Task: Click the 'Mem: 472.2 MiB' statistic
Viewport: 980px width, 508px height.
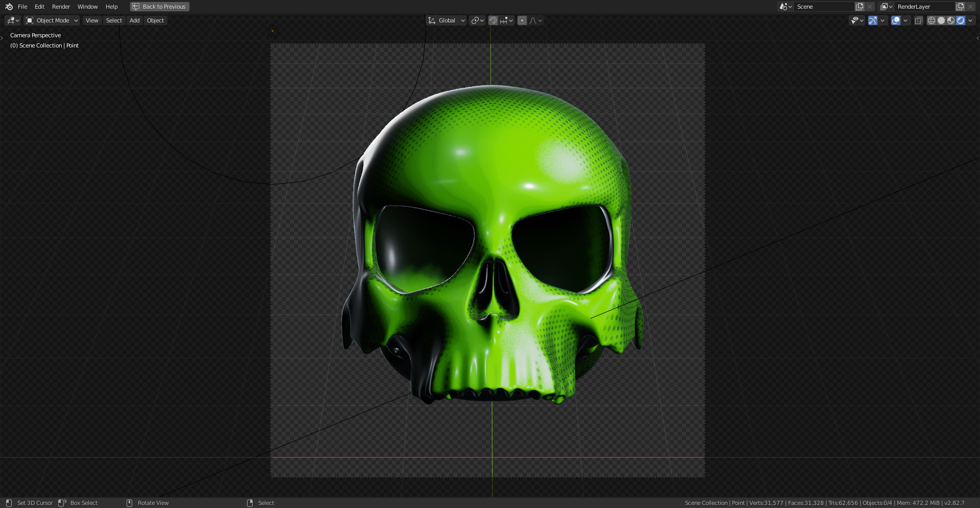Action: click(918, 503)
